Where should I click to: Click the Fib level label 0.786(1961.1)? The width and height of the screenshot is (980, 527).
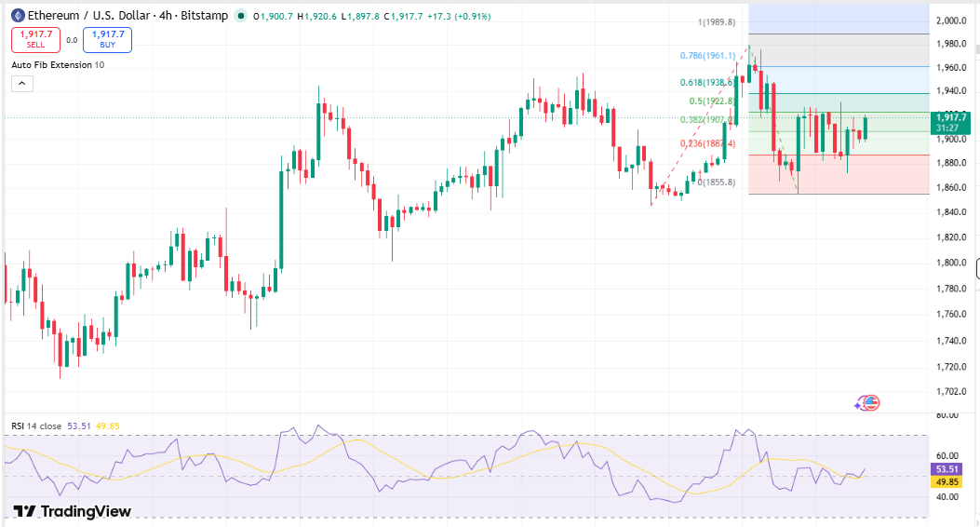click(707, 56)
